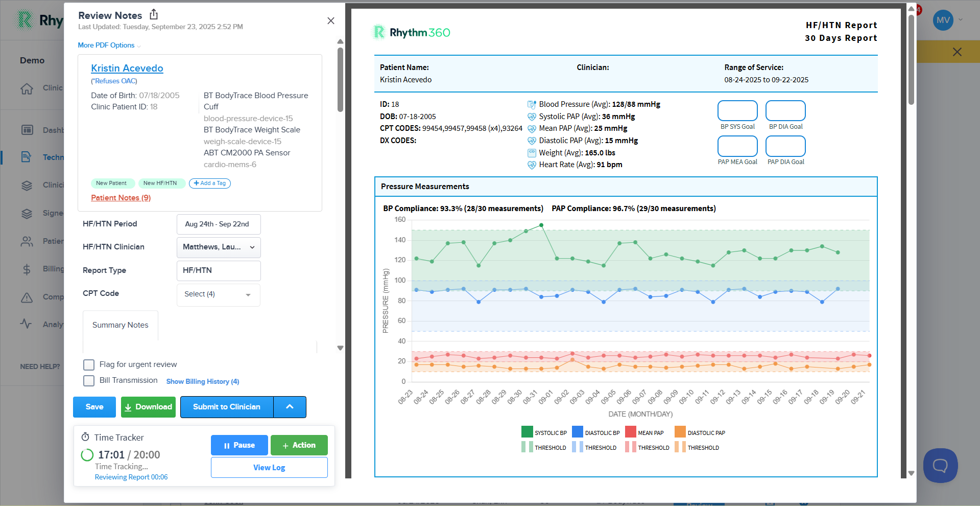Open the CPT Code Select (4) dropdown
The height and width of the screenshot is (506, 980).
(x=219, y=294)
